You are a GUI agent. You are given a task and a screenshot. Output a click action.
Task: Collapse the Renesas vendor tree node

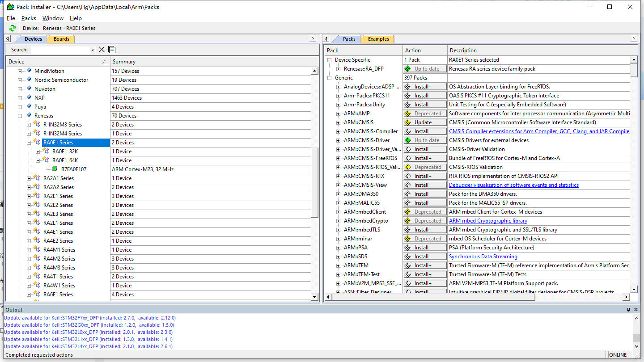coord(20,116)
